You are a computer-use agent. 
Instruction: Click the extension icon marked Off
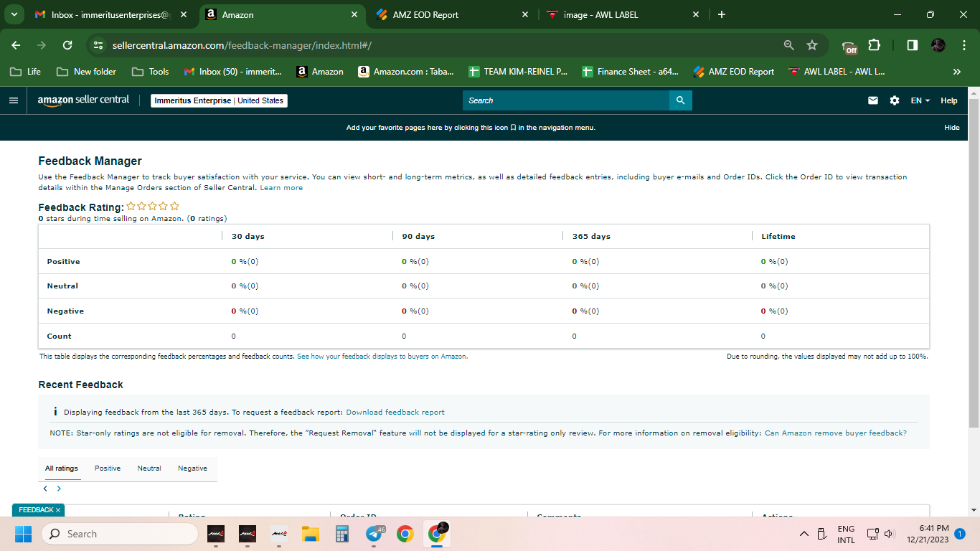point(849,47)
